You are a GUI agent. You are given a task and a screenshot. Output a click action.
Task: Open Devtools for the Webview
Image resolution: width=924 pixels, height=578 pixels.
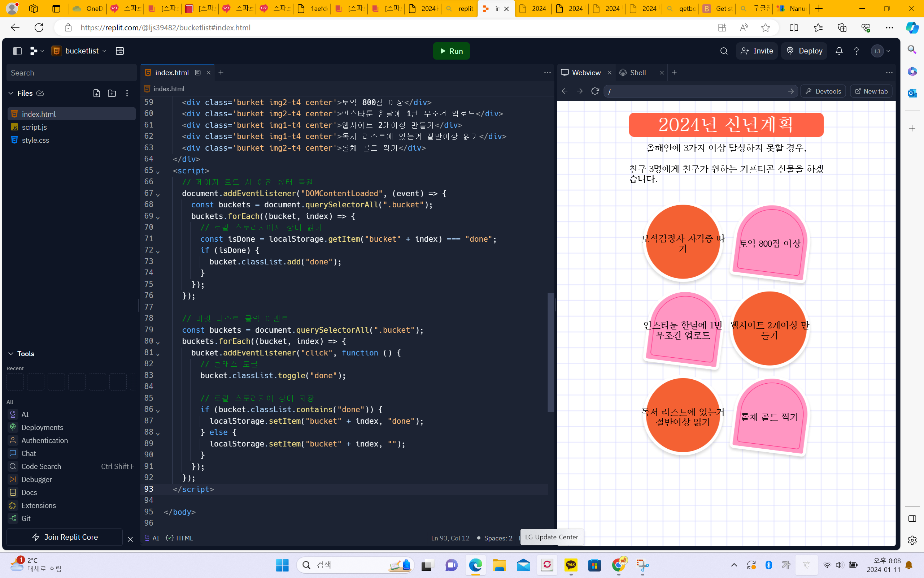pyautogui.click(x=823, y=91)
